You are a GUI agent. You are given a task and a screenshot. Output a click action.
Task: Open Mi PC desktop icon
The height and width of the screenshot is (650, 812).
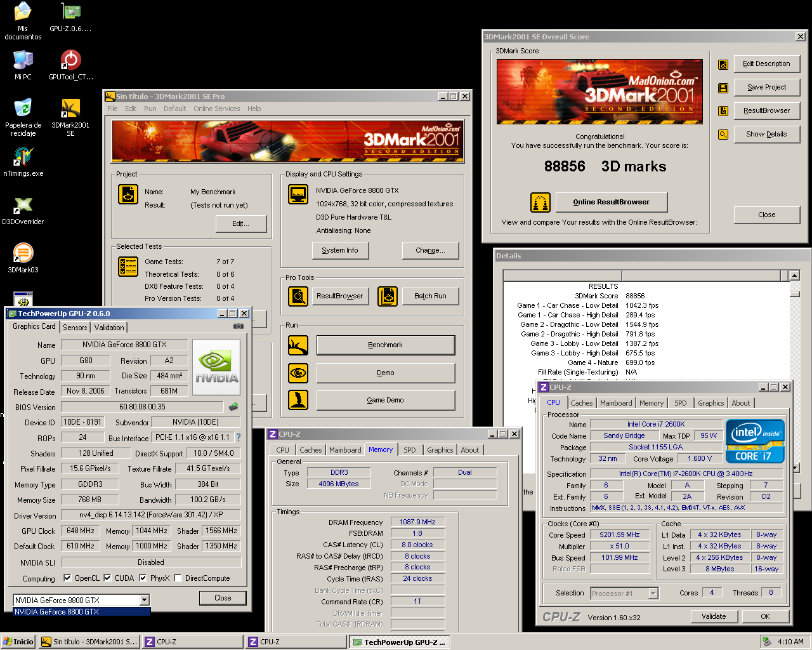coord(23,65)
